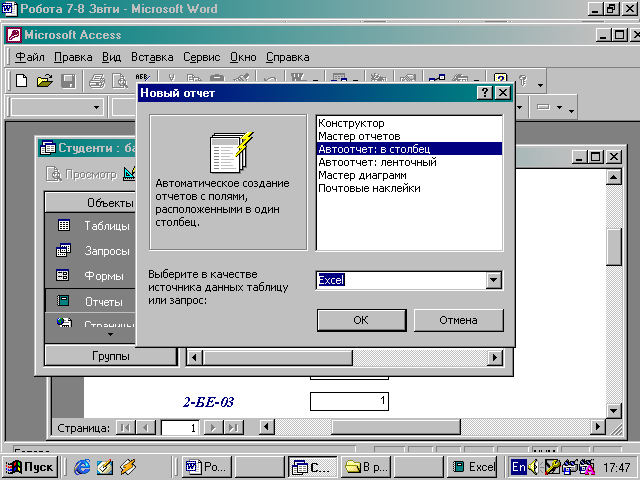Open the Пуск start menu
This screenshot has height=480, width=640.
(x=31, y=467)
